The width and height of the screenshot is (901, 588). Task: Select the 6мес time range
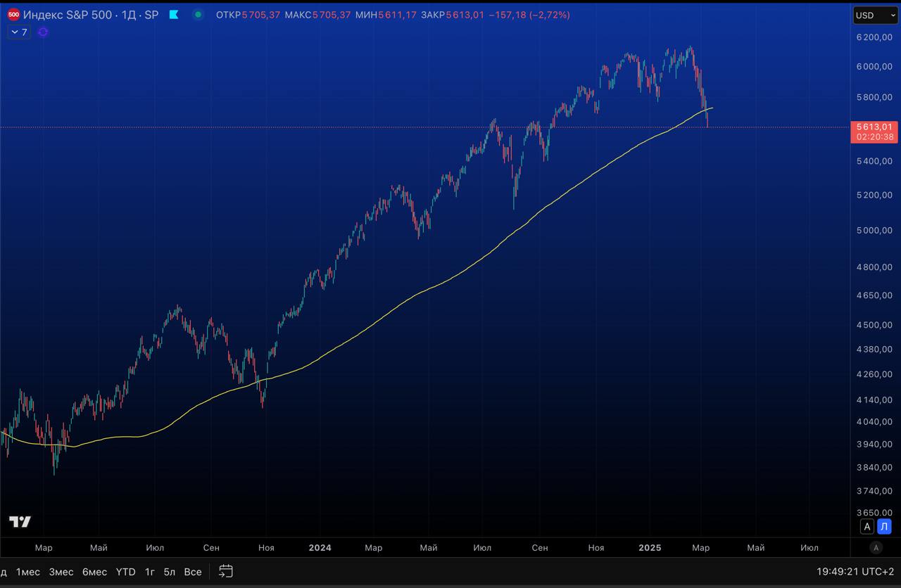(94, 572)
